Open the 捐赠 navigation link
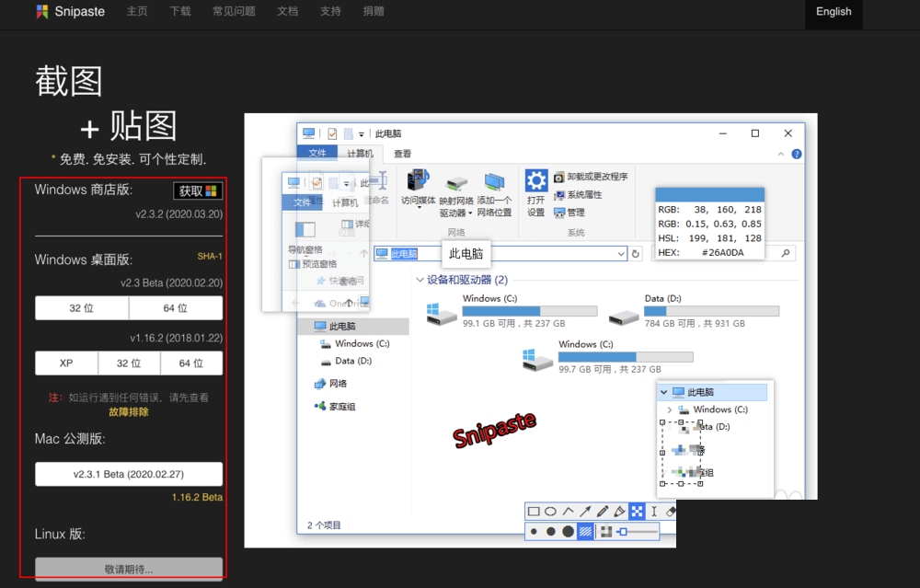Screen dimensions: 920x588 374,11
